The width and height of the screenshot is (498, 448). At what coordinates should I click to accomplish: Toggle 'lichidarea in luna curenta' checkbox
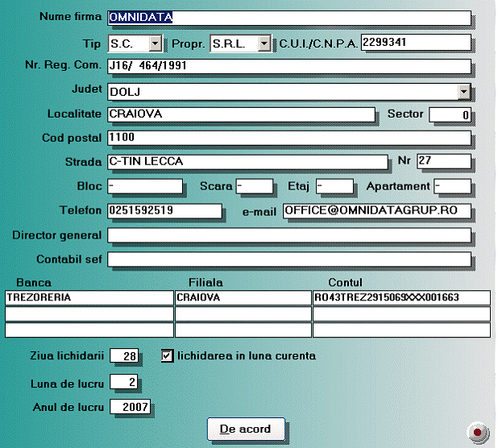tap(168, 355)
